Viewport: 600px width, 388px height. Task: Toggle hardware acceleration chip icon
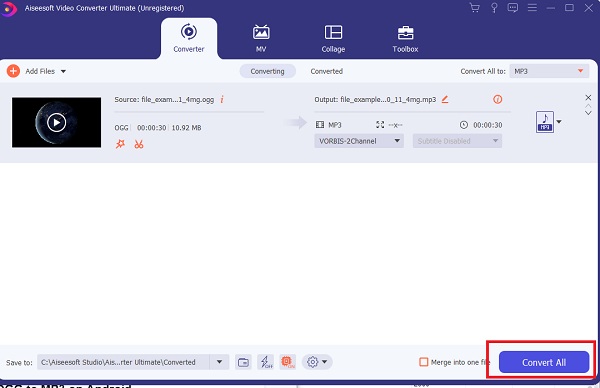tap(287, 362)
